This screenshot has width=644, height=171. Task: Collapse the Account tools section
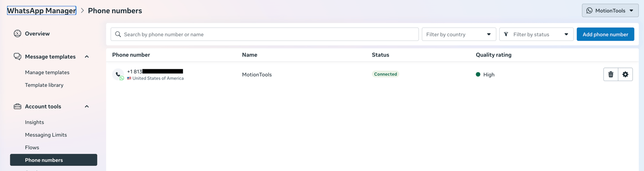coord(87,106)
